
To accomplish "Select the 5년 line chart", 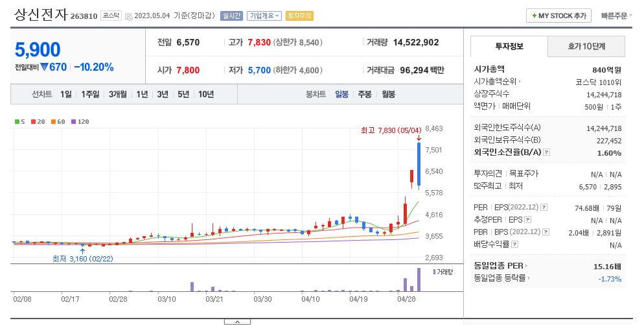I will coord(183,94).
